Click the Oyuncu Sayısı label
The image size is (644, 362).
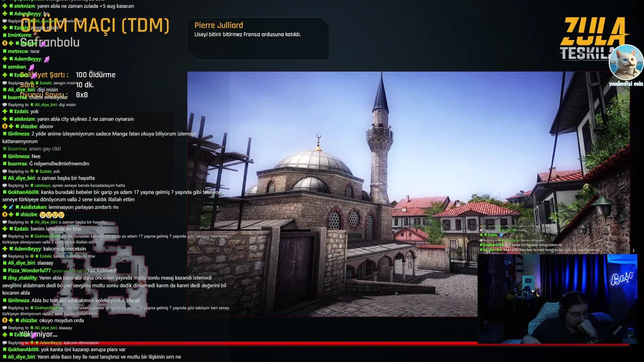point(44,95)
